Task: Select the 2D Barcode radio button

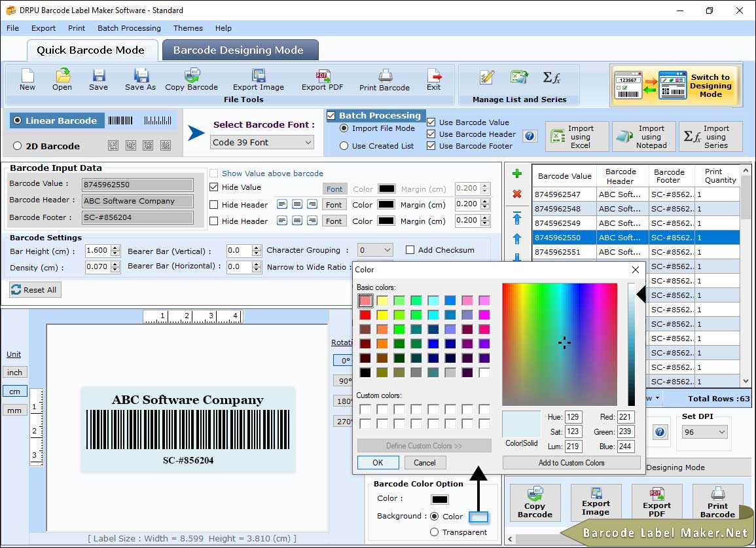Action: tap(18, 146)
